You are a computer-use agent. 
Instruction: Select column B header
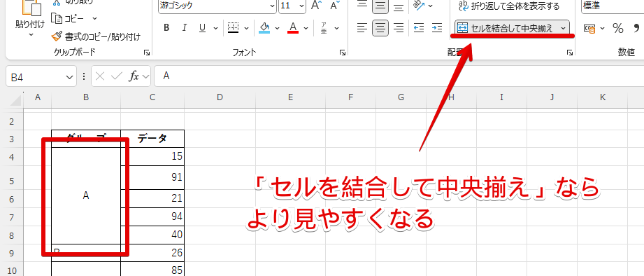(x=86, y=97)
